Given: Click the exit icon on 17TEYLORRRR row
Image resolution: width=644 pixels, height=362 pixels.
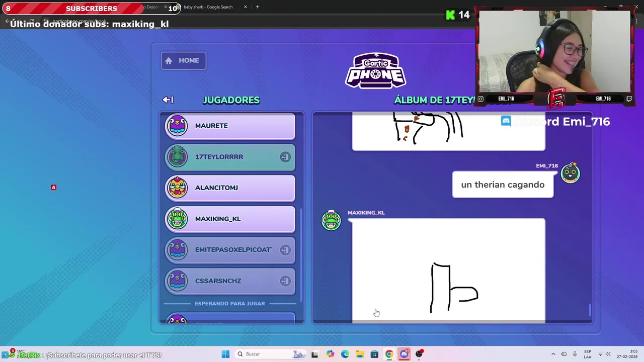Looking at the screenshot, I should [285, 157].
